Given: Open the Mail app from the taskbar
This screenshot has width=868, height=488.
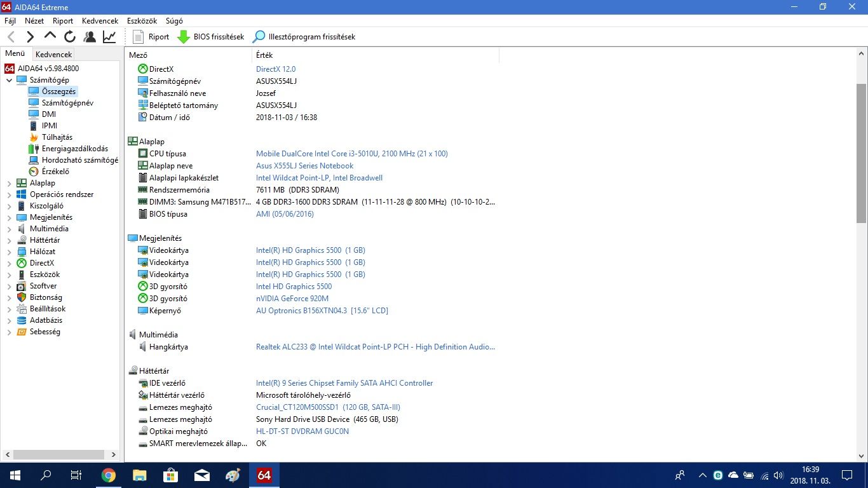Looking at the screenshot, I should click(x=202, y=475).
